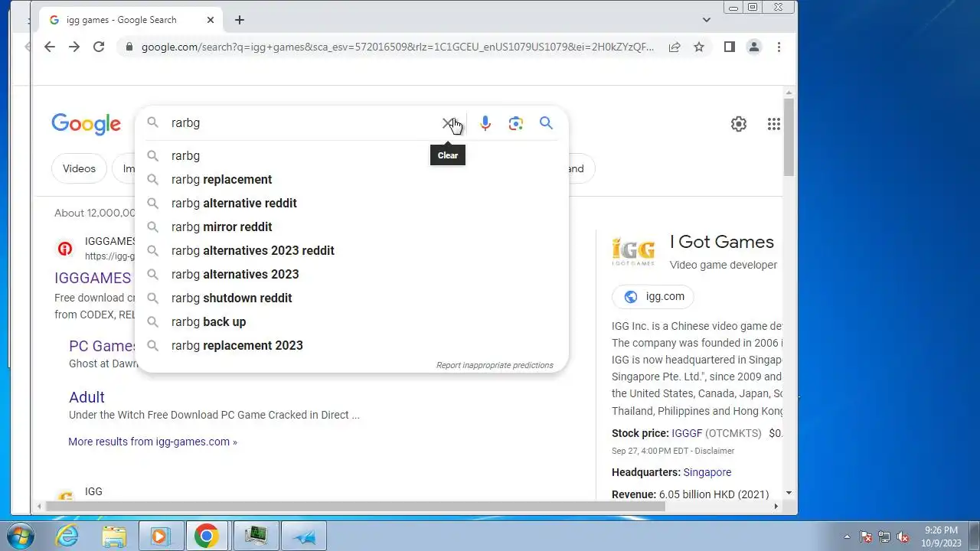This screenshot has height=551, width=980.
Task: Bookmark this tab with star icon
Action: [699, 47]
